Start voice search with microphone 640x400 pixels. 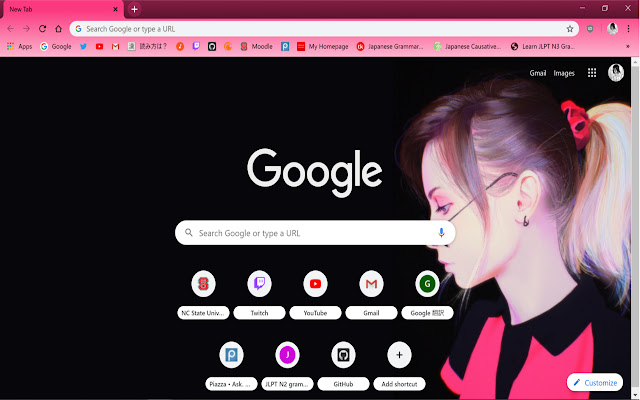click(x=441, y=233)
